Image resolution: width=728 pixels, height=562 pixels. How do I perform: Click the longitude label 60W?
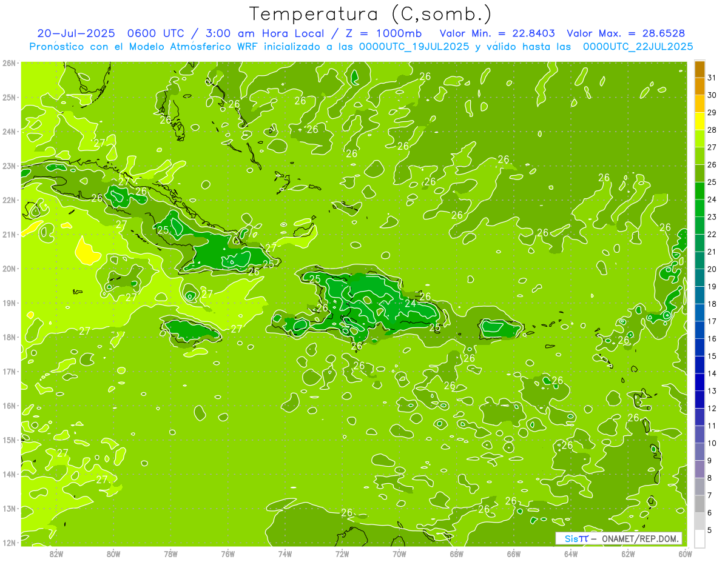(x=686, y=554)
